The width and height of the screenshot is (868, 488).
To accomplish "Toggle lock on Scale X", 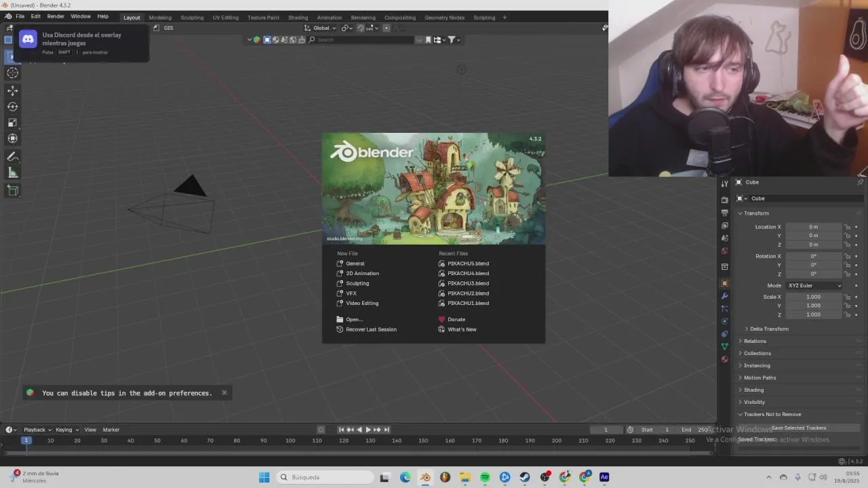I will click(847, 297).
